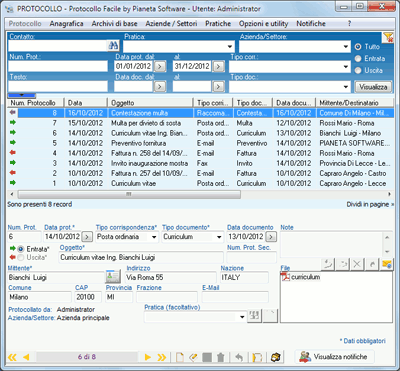Click the Visualizza button
Viewport: 400px width, 371px height.
pyautogui.click(x=373, y=87)
